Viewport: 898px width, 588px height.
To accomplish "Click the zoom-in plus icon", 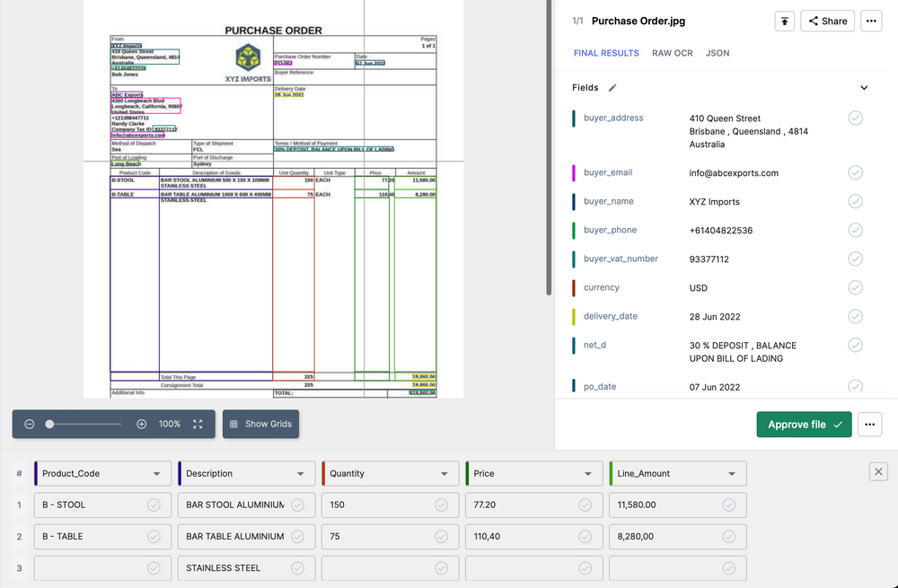I will coord(141,423).
